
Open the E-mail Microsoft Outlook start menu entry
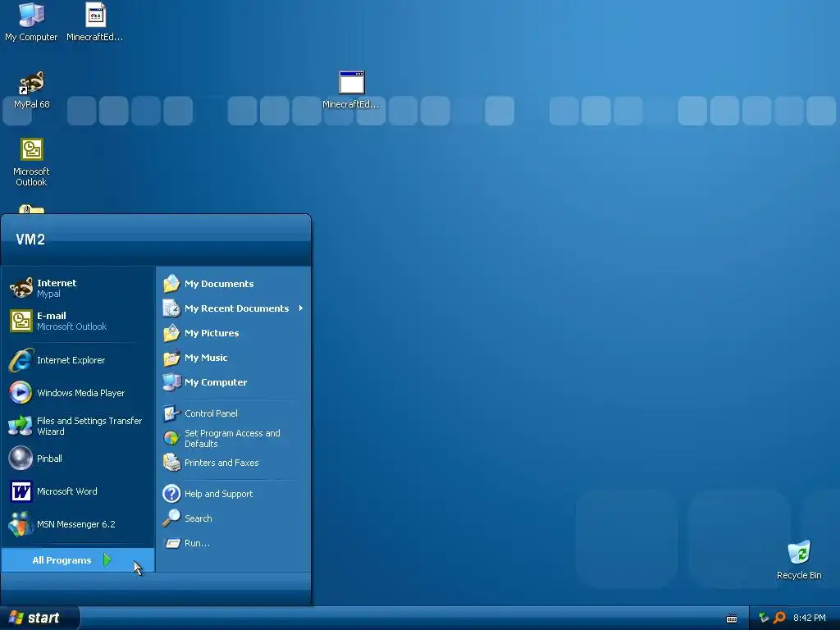(x=78, y=321)
